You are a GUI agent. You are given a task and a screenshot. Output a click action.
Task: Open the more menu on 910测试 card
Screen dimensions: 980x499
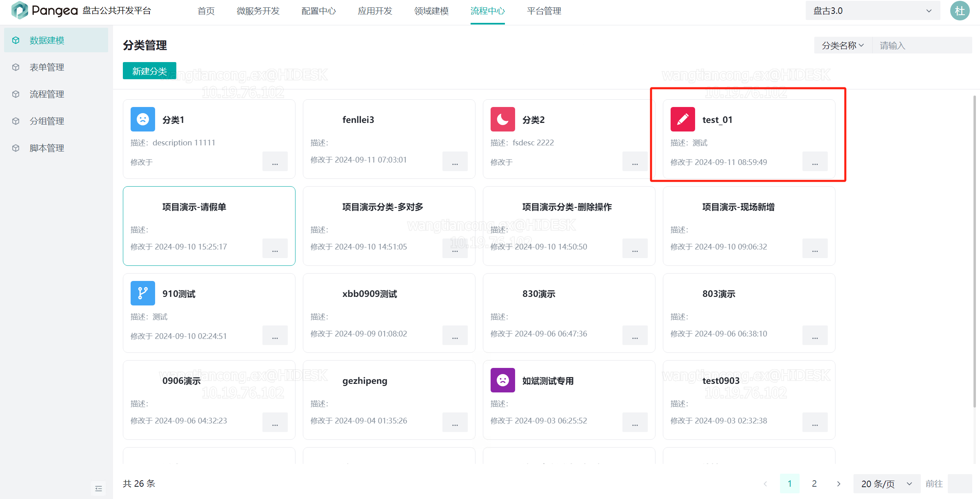[275, 335]
